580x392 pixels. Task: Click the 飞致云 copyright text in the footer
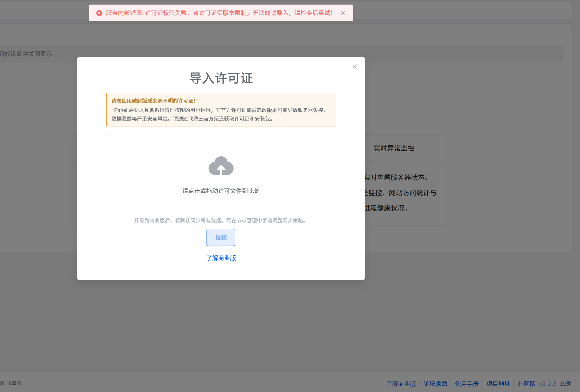(14, 383)
